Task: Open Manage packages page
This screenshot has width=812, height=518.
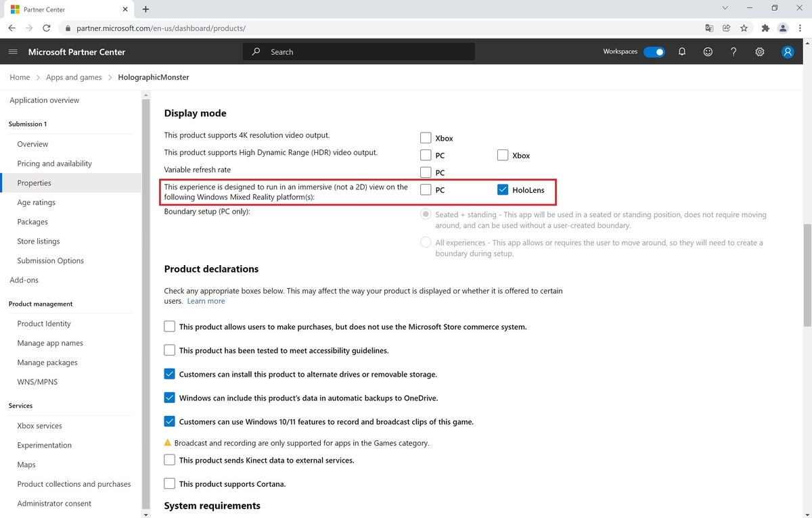Action: pyautogui.click(x=47, y=362)
